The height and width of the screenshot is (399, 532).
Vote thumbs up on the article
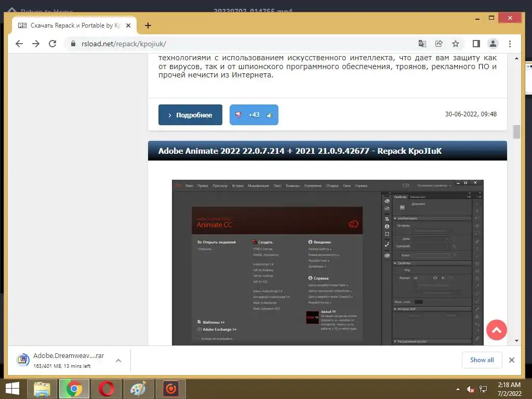[270, 115]
